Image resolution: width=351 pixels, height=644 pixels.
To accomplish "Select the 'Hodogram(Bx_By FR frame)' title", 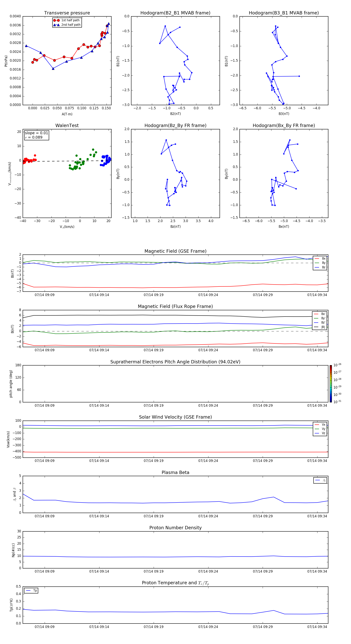I will coord(284,125).
